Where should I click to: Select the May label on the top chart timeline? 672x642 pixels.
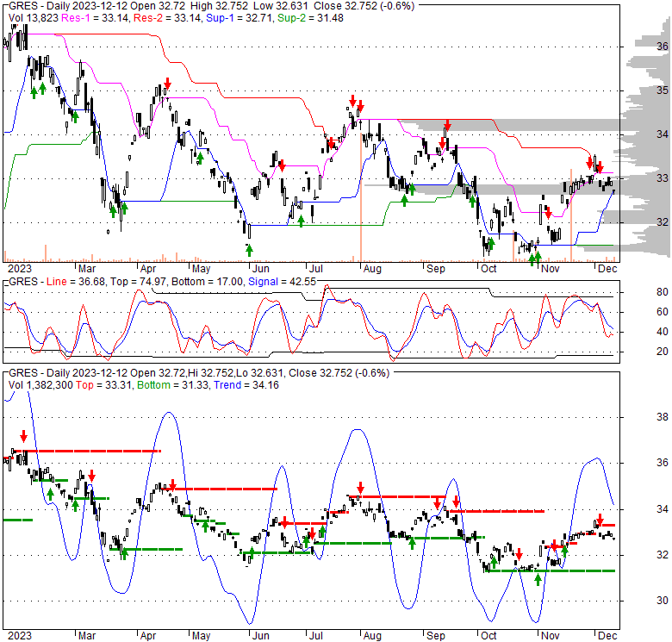pos(201,269)
